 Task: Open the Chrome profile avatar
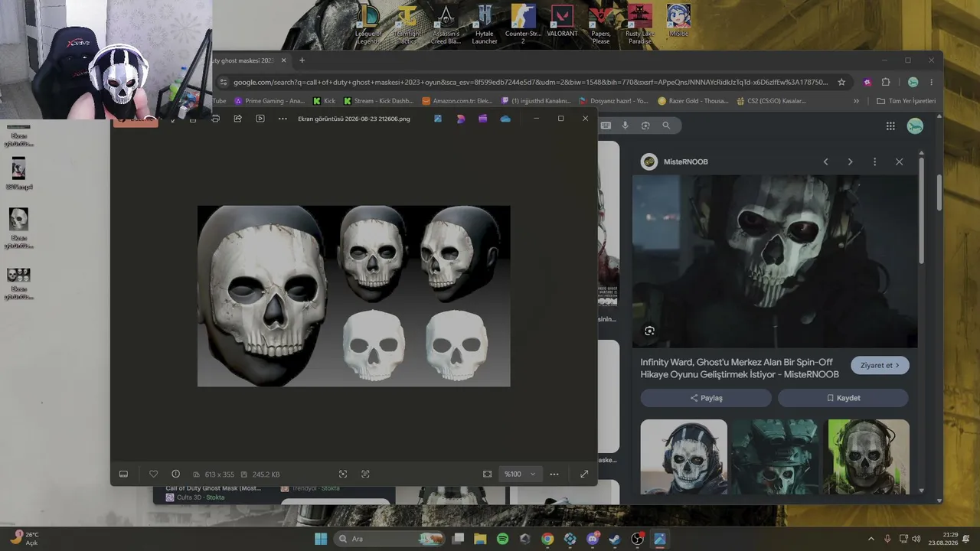tap(913, 82)
